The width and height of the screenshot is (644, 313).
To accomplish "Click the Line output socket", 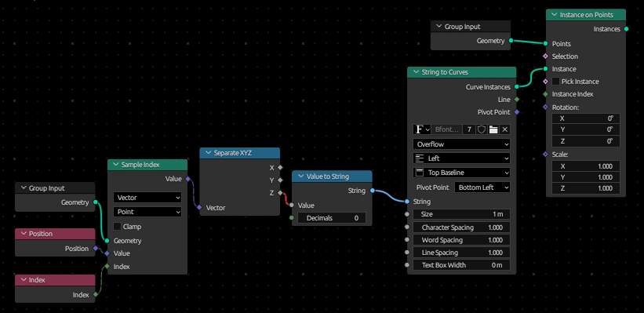I will click(x=516, y=100).
